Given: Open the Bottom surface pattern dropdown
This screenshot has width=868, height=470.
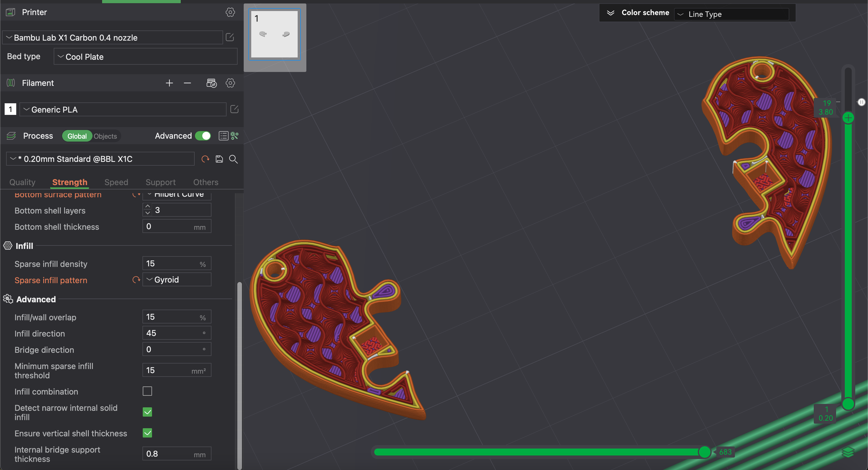Looking at the screenshot, I should tap(177, 193).
